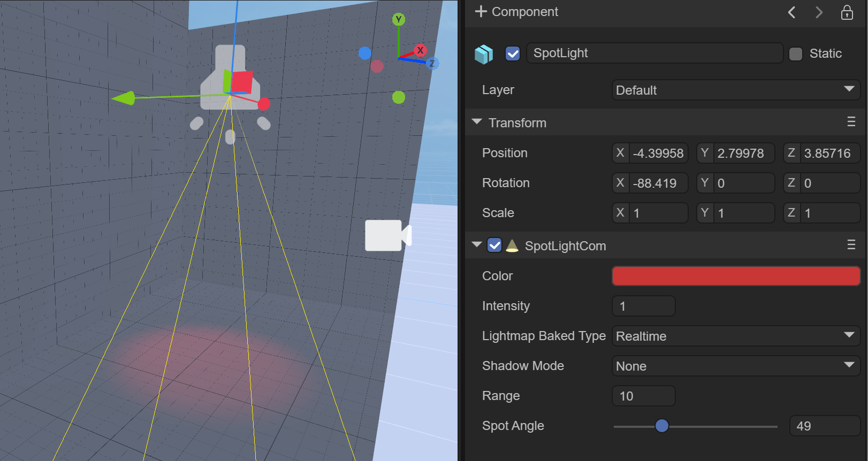The height and width of the screenshot is (461, 868).
Task: Toggle the SpotLight active checkbox
Action: [x=513, y=53]
